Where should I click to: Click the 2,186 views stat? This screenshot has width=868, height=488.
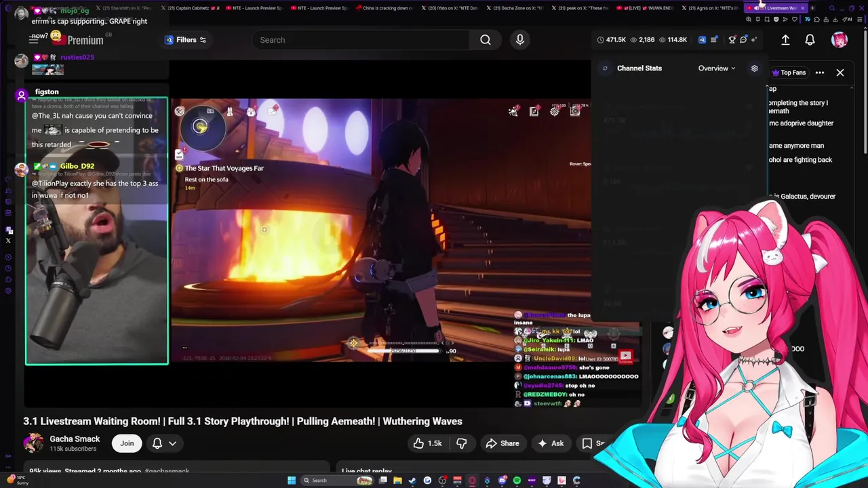[x=642, y=40]
